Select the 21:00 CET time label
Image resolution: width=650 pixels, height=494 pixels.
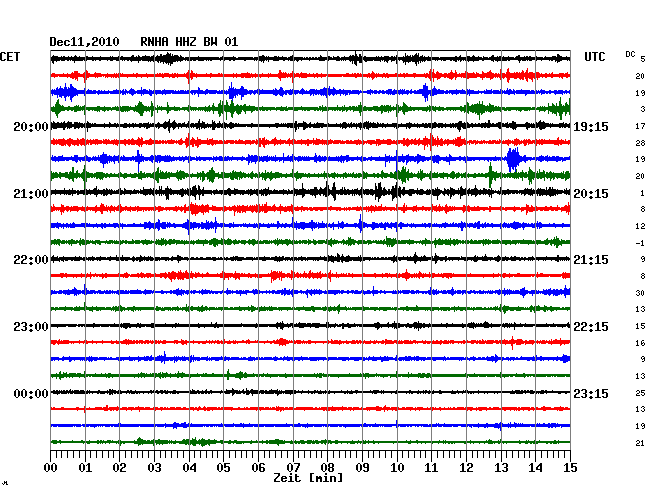click(31, 194)
